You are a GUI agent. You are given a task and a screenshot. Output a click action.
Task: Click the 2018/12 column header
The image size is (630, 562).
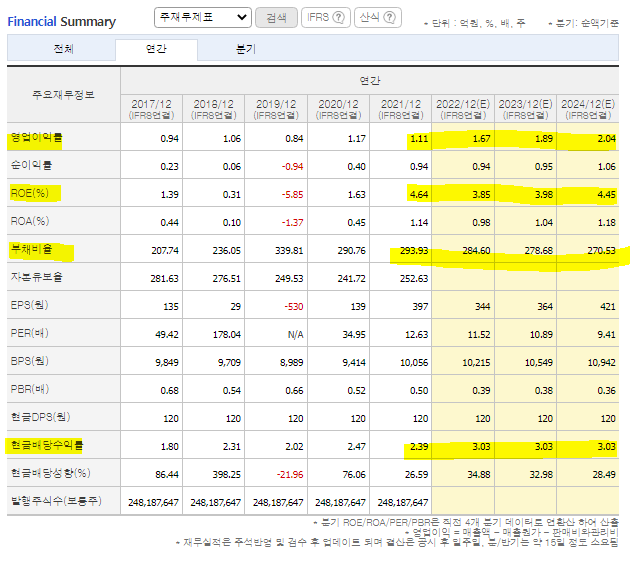[214, 109]
